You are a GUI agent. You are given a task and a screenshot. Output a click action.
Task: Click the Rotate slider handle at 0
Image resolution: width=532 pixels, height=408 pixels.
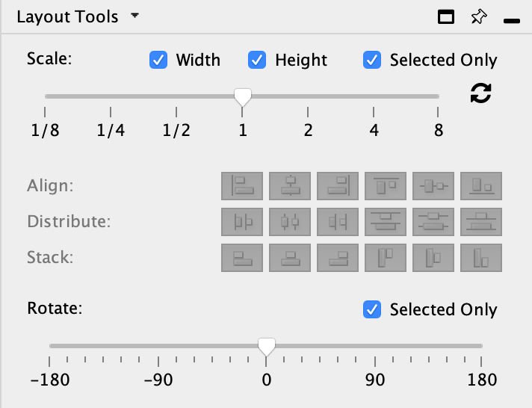(266, 347)
